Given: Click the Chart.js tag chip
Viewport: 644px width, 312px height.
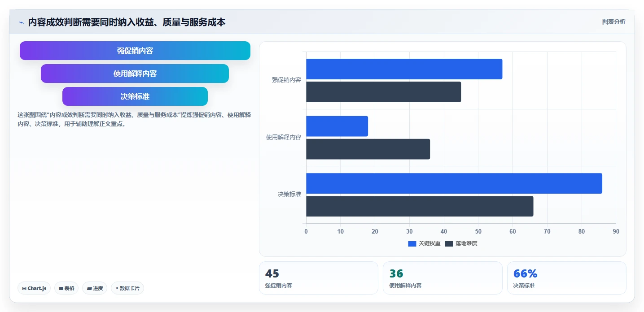Looking at the screenshot, I should (34, 288).
